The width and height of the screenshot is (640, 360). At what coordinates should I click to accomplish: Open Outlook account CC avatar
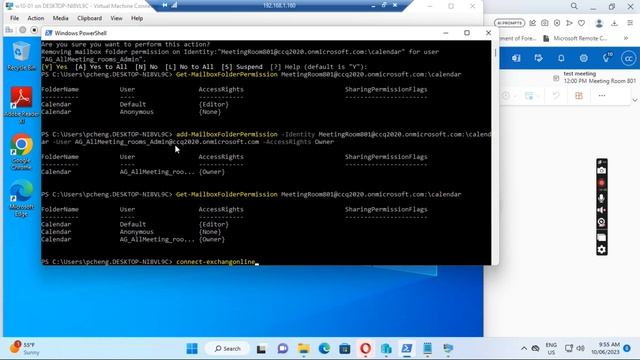629,58
